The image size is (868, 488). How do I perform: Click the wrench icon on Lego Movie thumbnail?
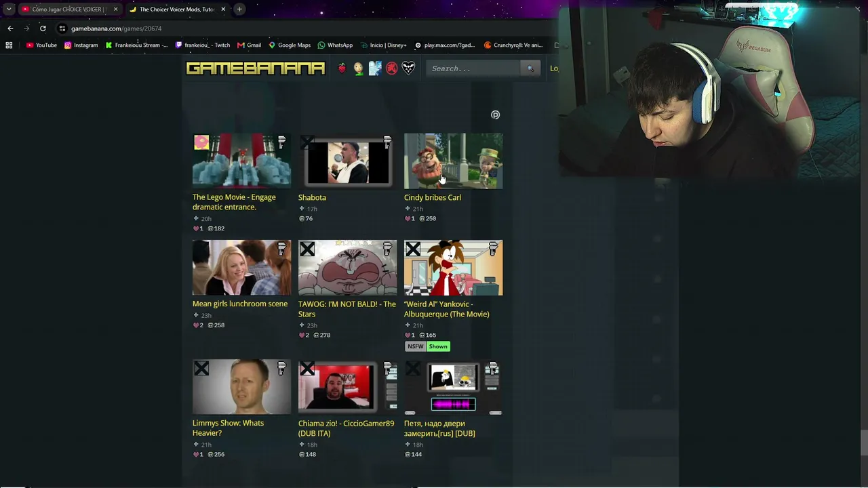tap(281, 142)
